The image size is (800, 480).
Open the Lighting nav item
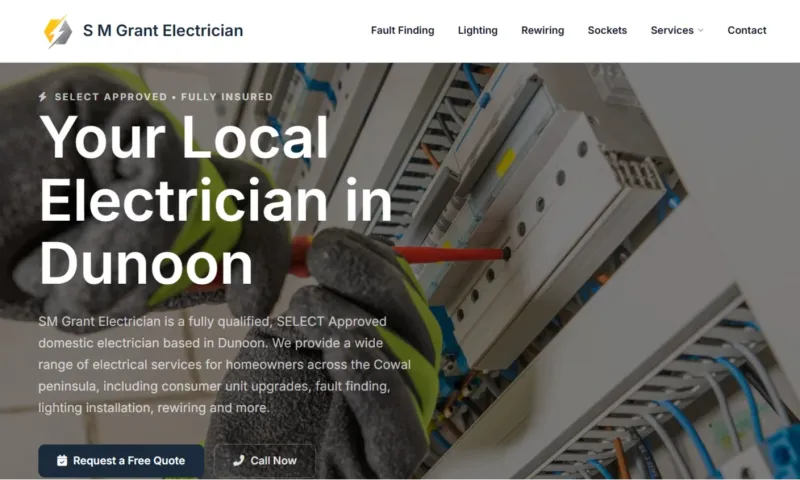tap(477, 30)
